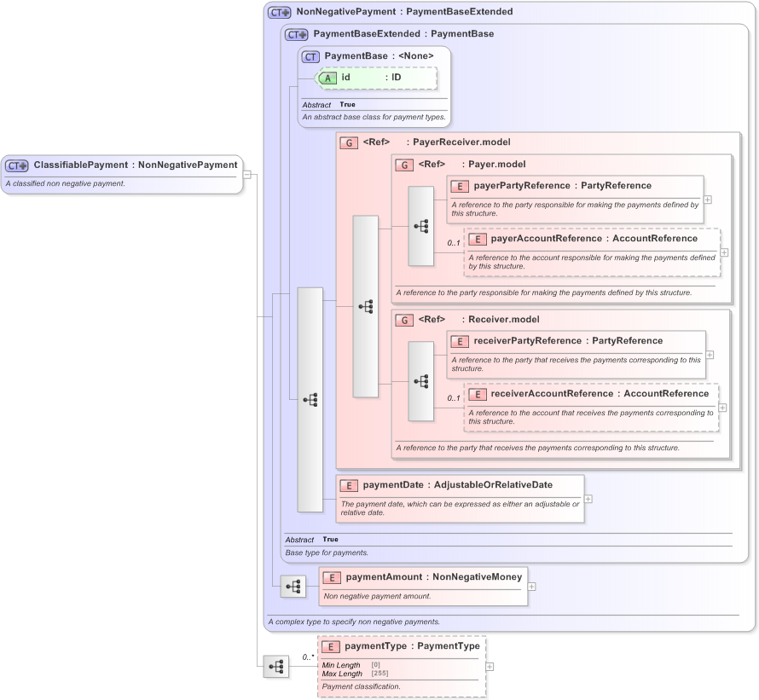Select the sequence compositor of PayerReceiver.model
This screenshot has width=759, height=700.
(x=366, y=306)
